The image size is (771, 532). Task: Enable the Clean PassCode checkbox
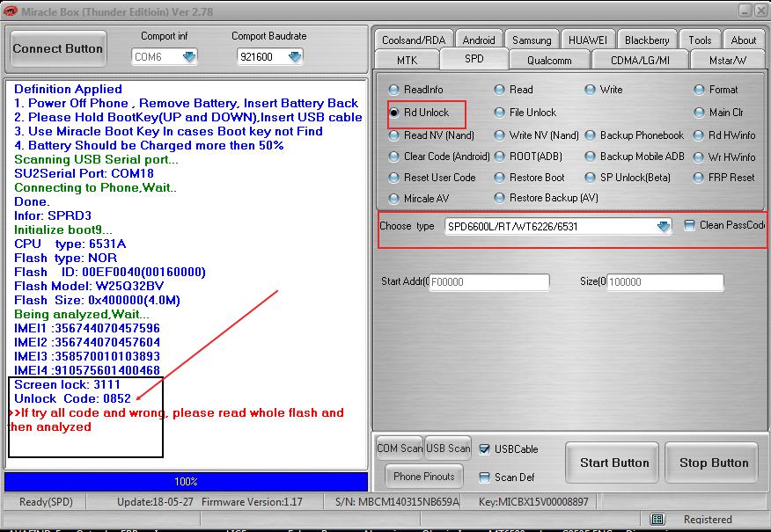689,225
